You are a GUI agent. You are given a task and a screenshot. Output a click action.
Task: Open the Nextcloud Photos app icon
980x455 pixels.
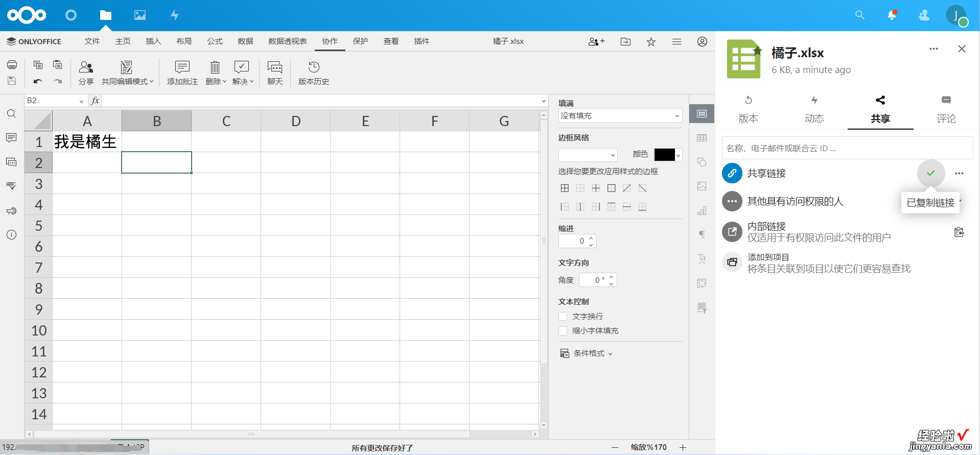140,15
